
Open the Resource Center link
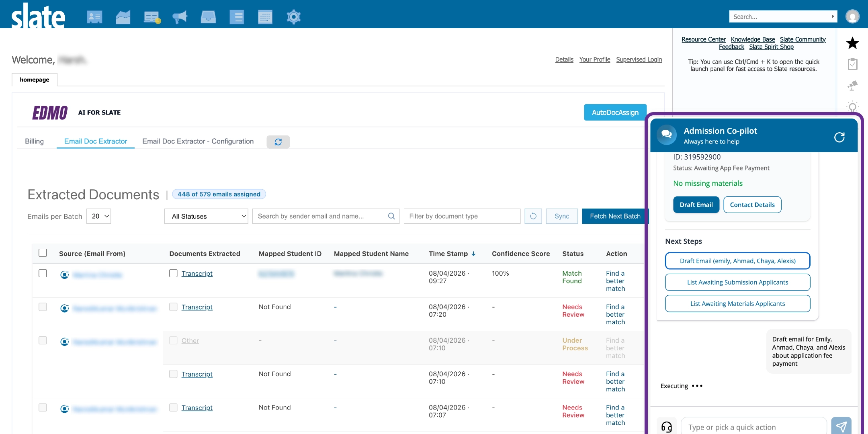[704, 39]
